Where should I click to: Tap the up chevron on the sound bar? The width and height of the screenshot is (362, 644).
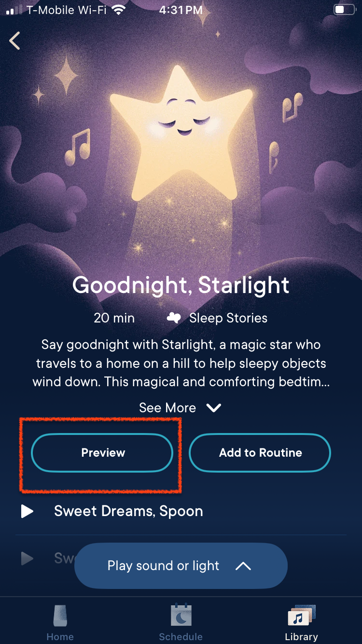[243, 566]
